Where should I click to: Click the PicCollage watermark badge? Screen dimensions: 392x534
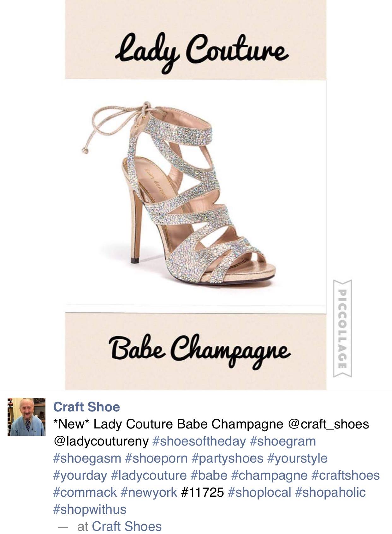point(342,328)
